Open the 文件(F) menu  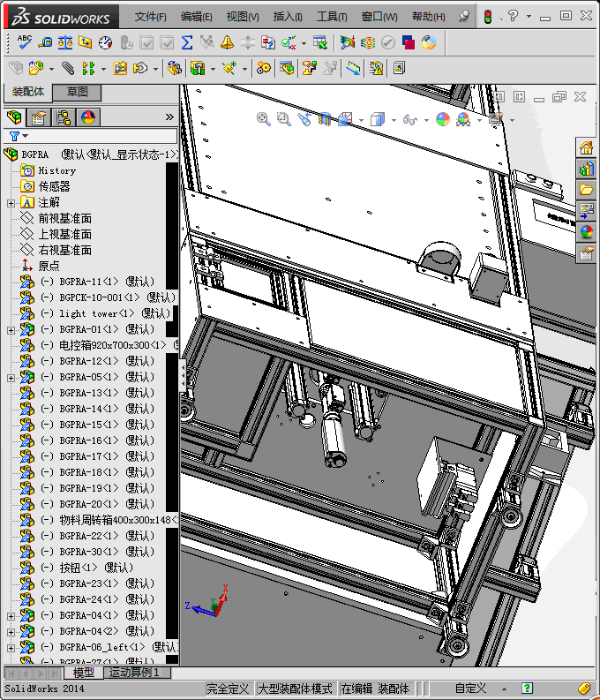[x=151, y=17]
